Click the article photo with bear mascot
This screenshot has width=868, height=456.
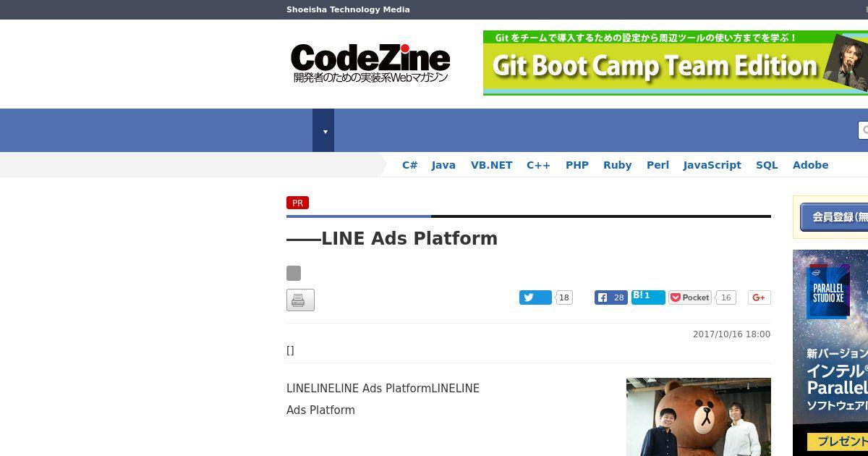point(699,417)
